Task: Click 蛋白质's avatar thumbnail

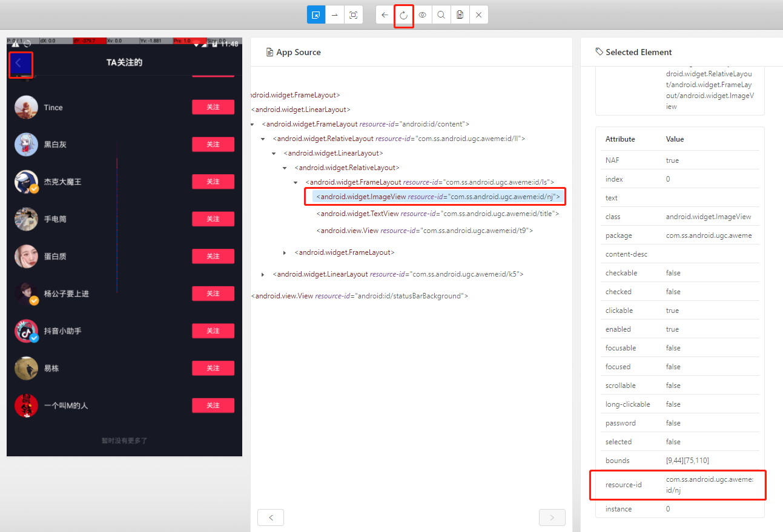Action: pos(26,256)
